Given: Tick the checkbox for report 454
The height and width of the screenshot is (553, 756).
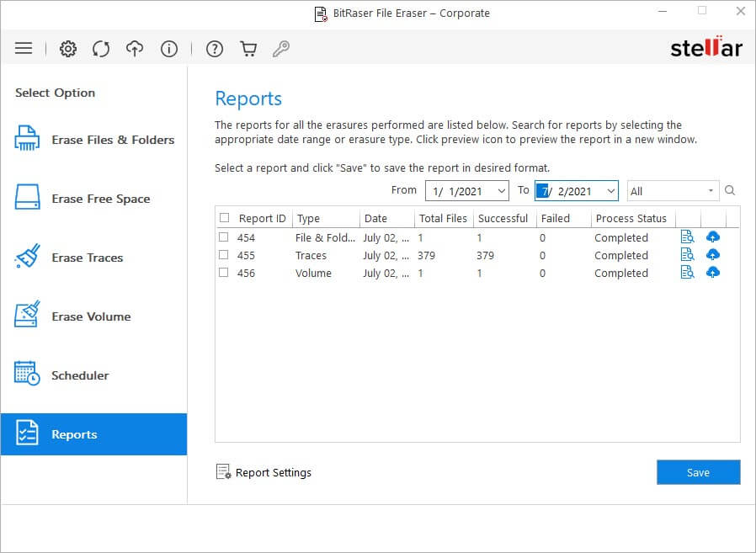Looking at the screenshot, I should pos(224,237).
